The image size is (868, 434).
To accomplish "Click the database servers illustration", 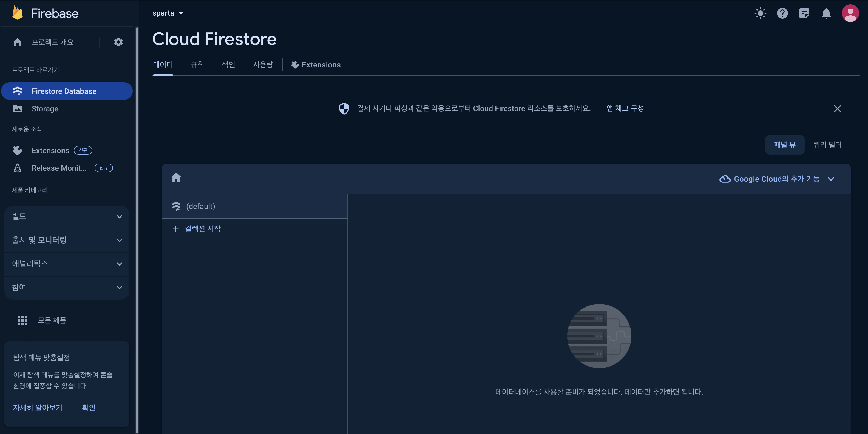I will [599, 336].
